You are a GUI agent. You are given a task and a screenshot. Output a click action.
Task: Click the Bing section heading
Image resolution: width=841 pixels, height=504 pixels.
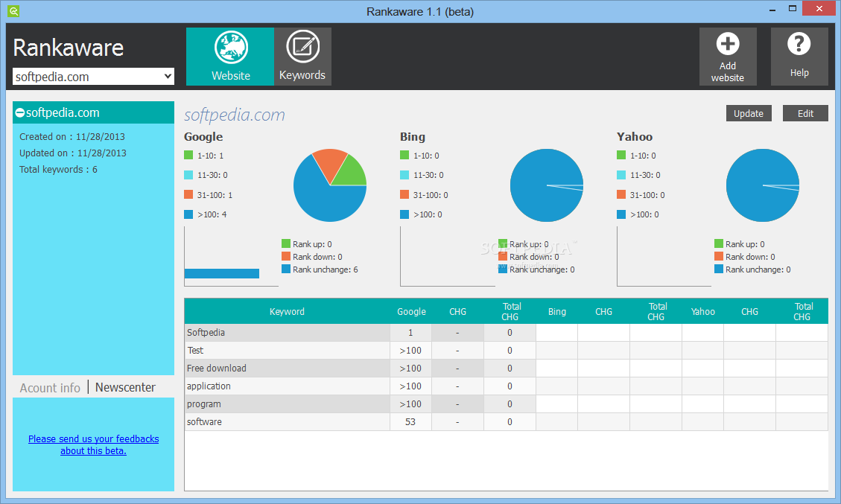[x=413, y=137]
